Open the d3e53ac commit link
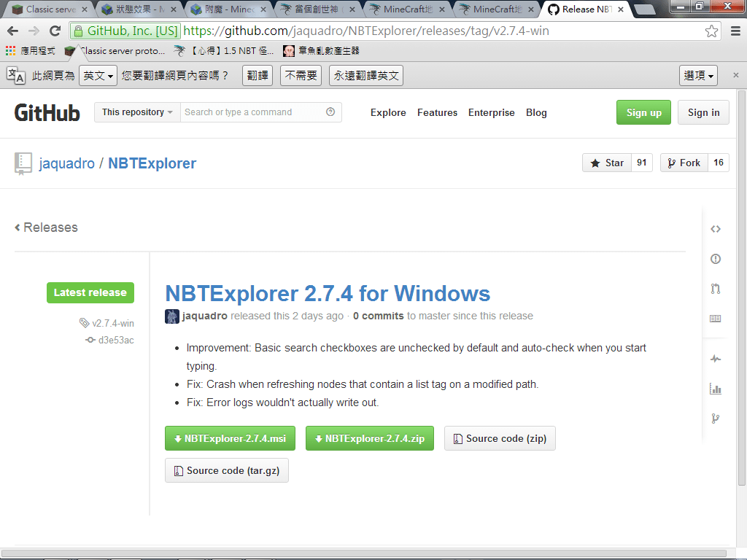Image resolution: width=747 pixels, height=560 pixels. 109,340
